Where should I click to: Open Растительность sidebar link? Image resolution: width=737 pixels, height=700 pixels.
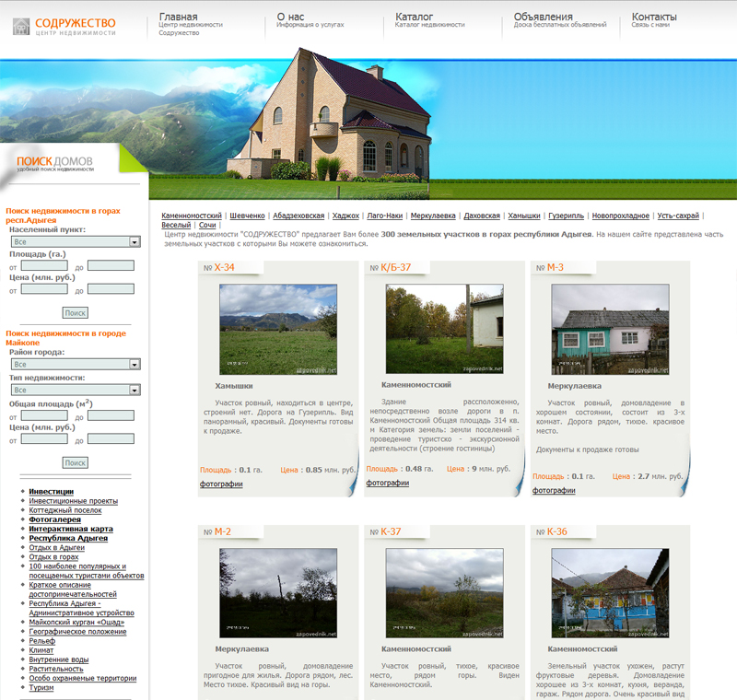click(56, 669)
